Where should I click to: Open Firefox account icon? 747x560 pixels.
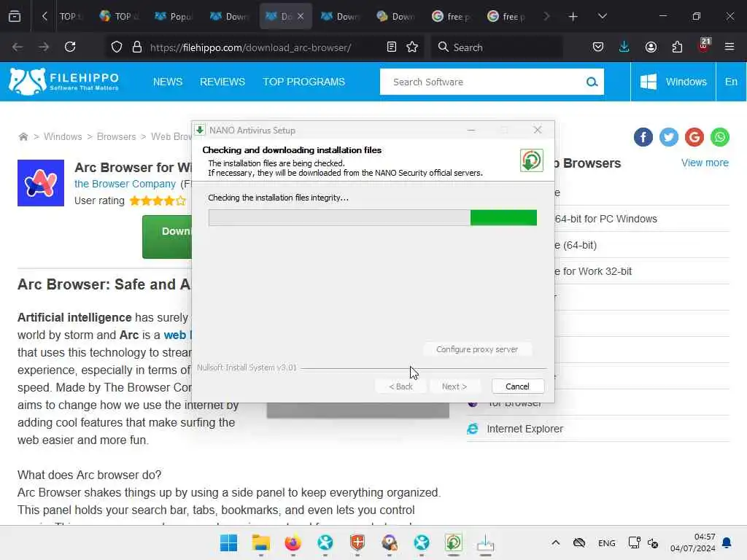651,47
